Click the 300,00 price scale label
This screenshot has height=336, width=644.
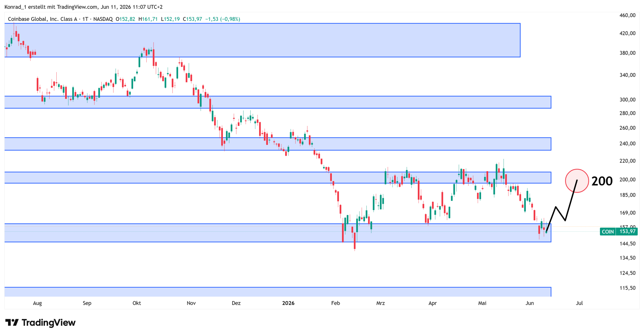[627, 99]
